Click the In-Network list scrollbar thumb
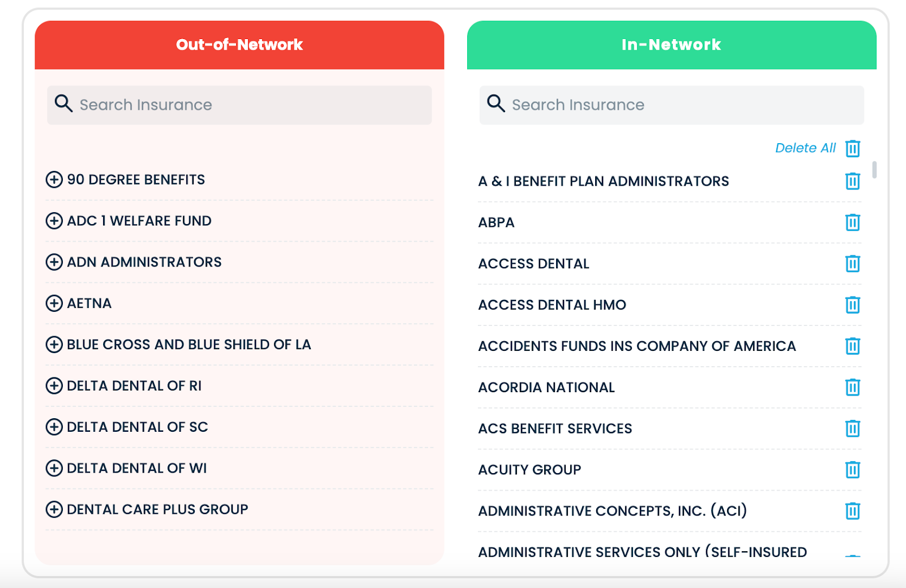 click(x=874, y=170)
